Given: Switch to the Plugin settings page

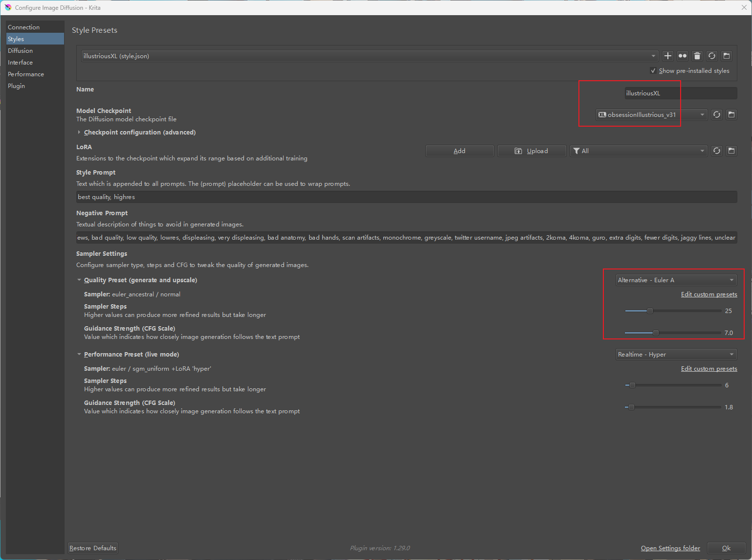Looking at the screenshot, I should (x=35, y=86).
